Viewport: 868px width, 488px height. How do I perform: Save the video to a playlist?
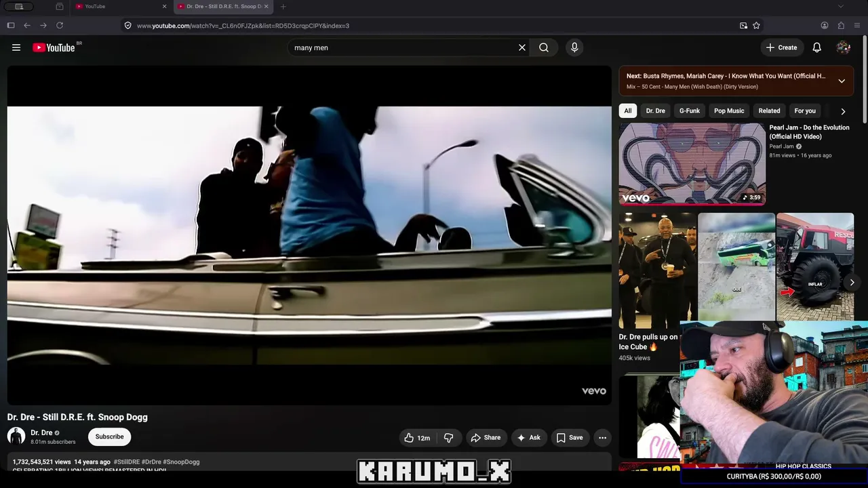(570, 438)
